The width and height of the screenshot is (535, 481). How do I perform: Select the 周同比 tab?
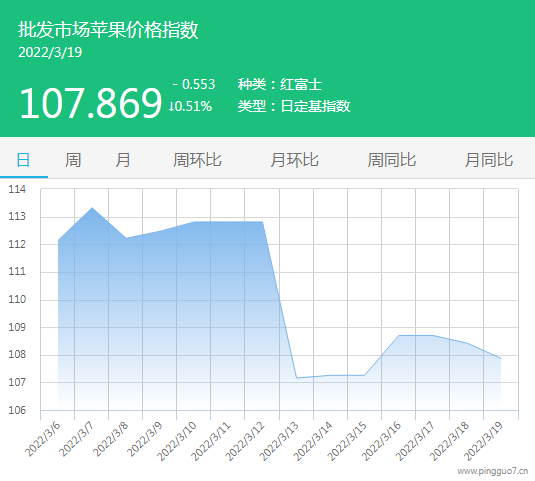click(392, 160)
